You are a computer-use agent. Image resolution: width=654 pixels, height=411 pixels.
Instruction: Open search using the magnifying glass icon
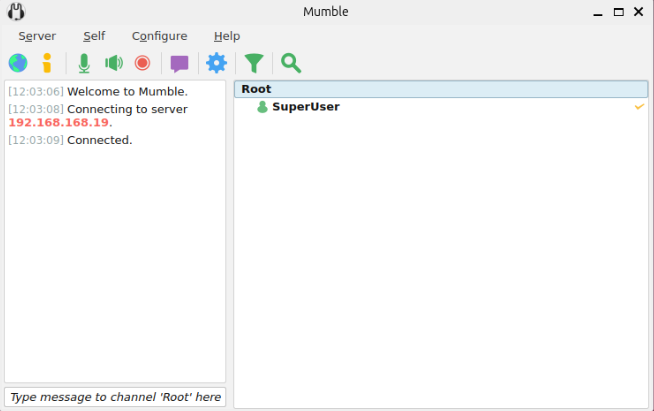[x=291, y=63]
